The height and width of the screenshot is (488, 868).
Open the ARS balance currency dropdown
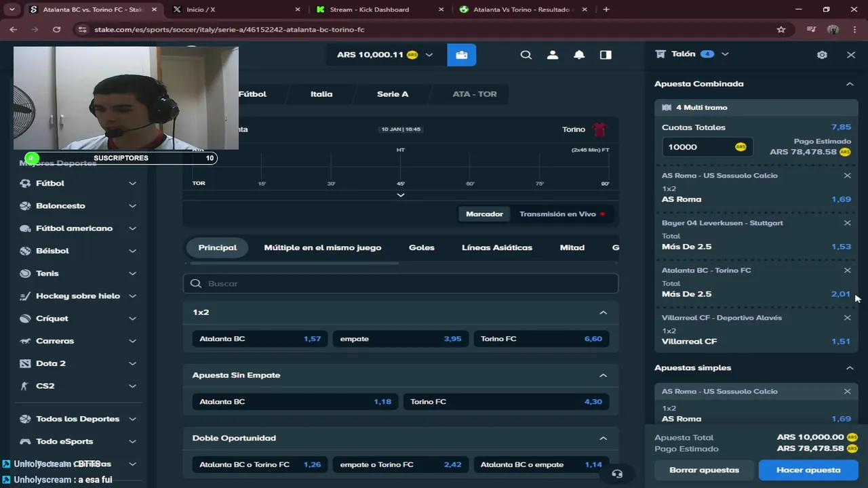pos(429,55)
